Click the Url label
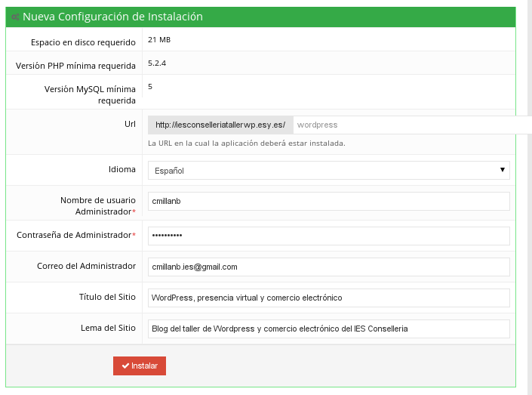Screen dimensions: 532x395 130,124
